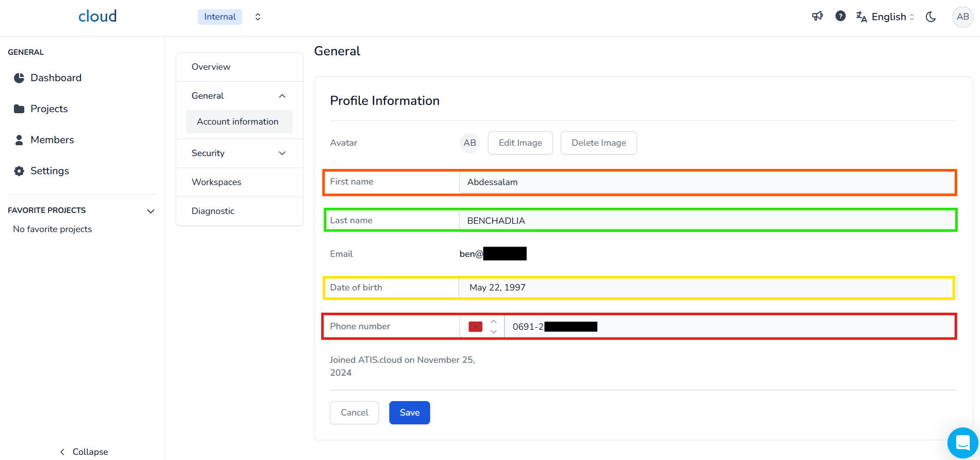980x460 pixels.
Task: Toggle dark mode with moon icon
Action: click(931, 17)
